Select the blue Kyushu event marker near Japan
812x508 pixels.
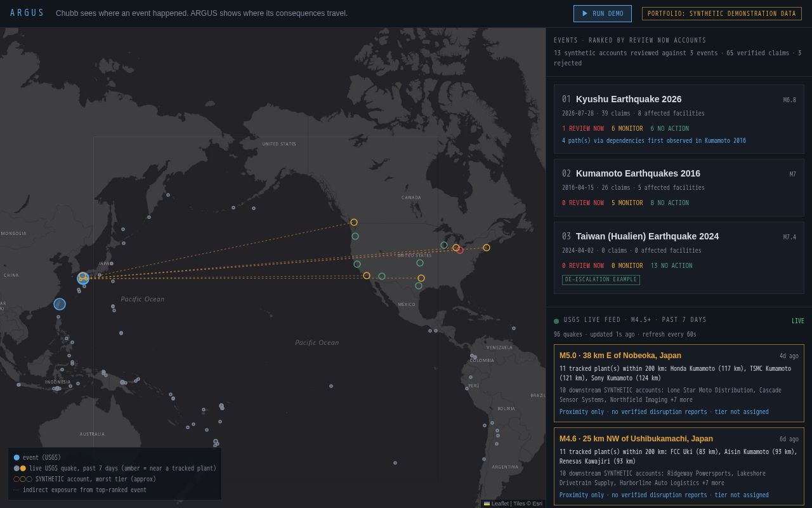pos(83,277)
